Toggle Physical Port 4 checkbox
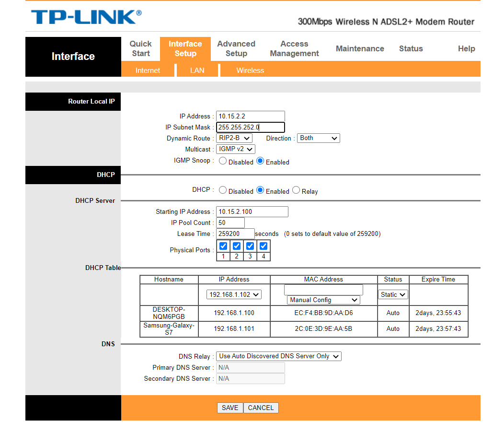This screenshot has width=504, height=445. click(x=263, y=246)
